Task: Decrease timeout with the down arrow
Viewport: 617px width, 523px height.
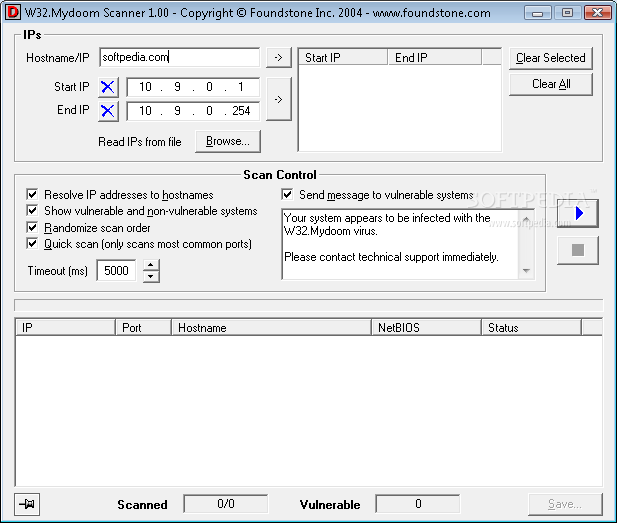Action: (x=151, y=276)
